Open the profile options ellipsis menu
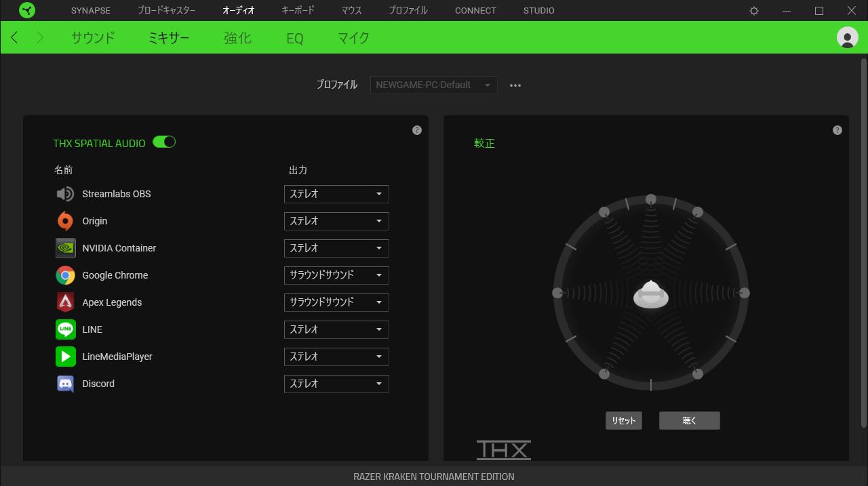This screenshot has height=486, width=868. point(515,85)
